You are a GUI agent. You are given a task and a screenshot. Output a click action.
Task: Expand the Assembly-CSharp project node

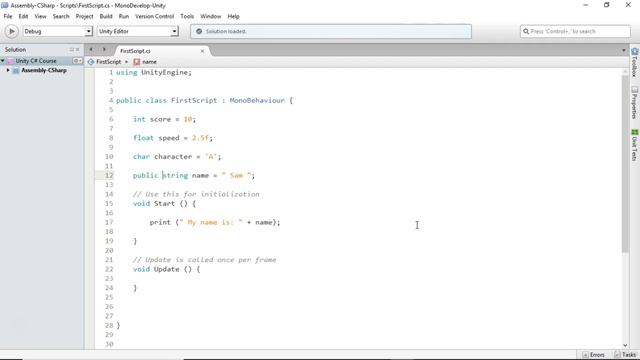click(x=8, y=70)
